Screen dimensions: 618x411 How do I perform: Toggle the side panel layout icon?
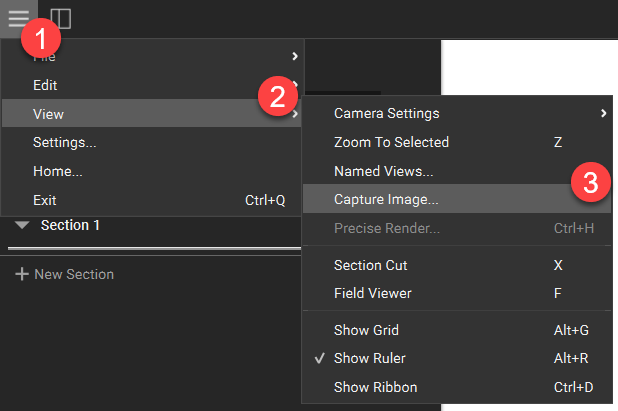point(61,19)
